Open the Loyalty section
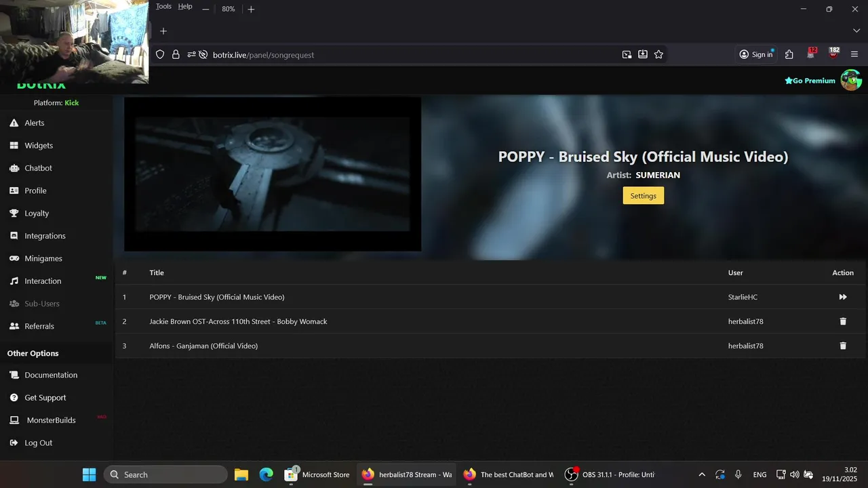 (x=29, y=213)
